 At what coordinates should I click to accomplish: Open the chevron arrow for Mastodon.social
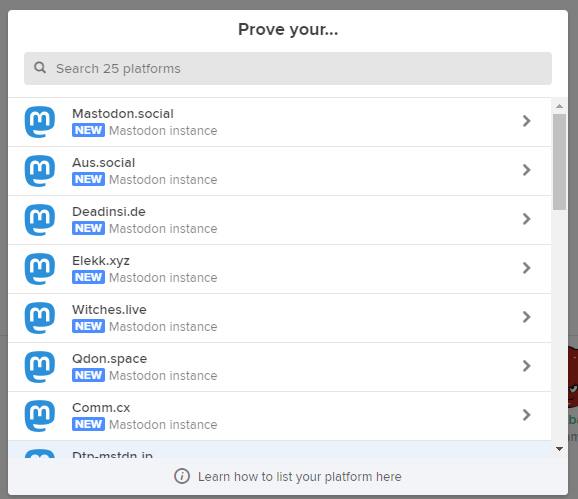[x=527, y=121]
